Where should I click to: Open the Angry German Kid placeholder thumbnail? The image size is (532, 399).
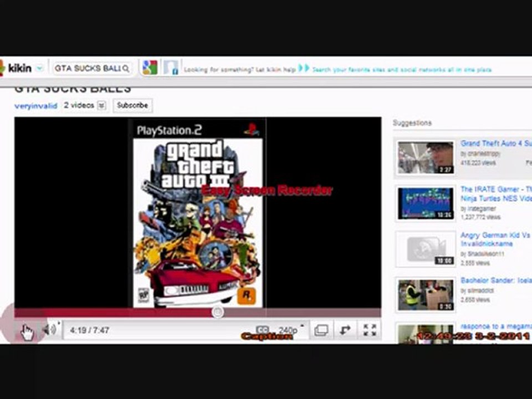(x=426, y=249)
